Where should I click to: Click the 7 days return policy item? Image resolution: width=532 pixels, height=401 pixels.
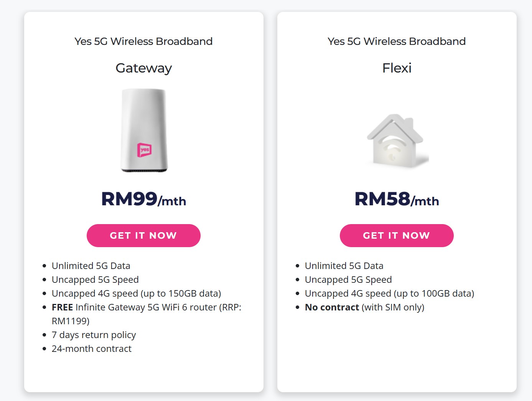pos(94,335)
